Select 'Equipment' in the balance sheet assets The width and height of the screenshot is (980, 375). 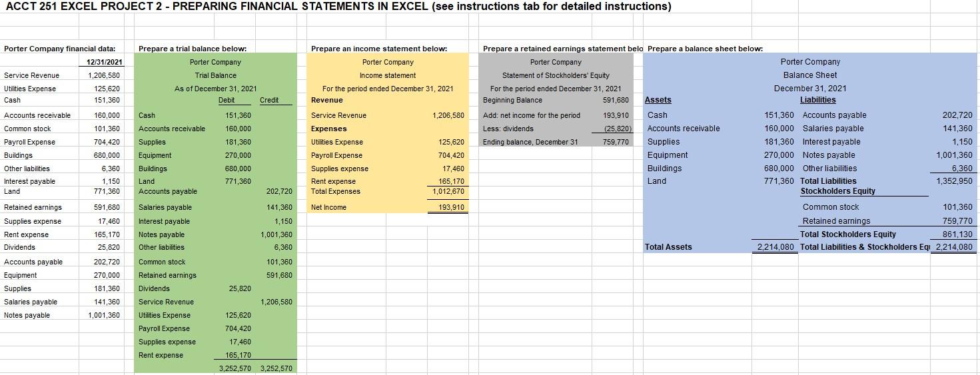[668, 155]
